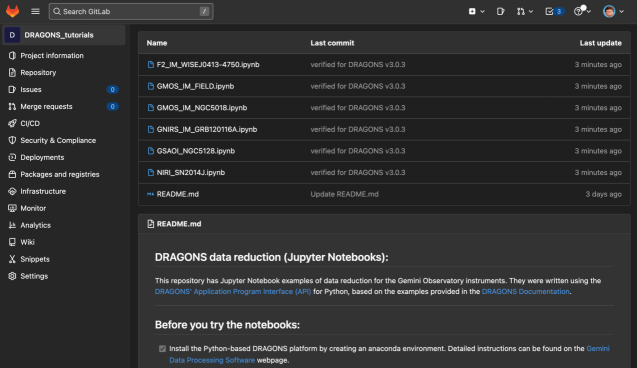The image size is (637, 368).
Task: Open the issues icon in top bar
Action: point(500,11)
